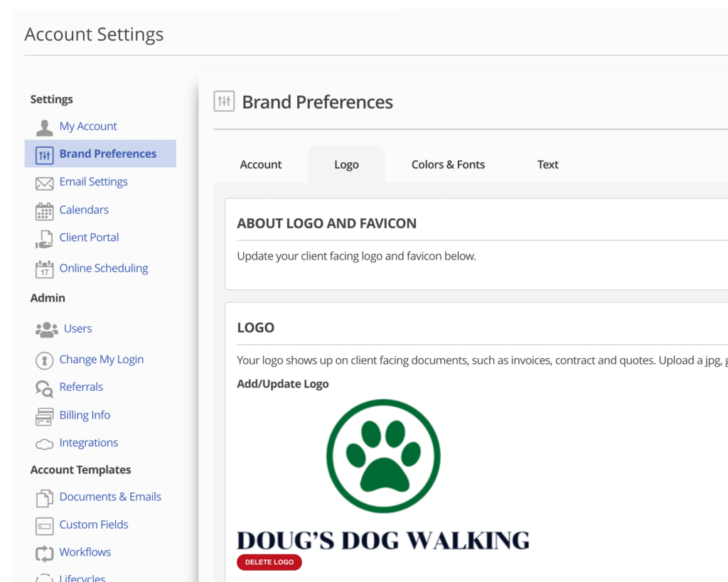Go to Custom Fields settings
The height and width of the screenshot is (582, 728).
click(94, 524)
